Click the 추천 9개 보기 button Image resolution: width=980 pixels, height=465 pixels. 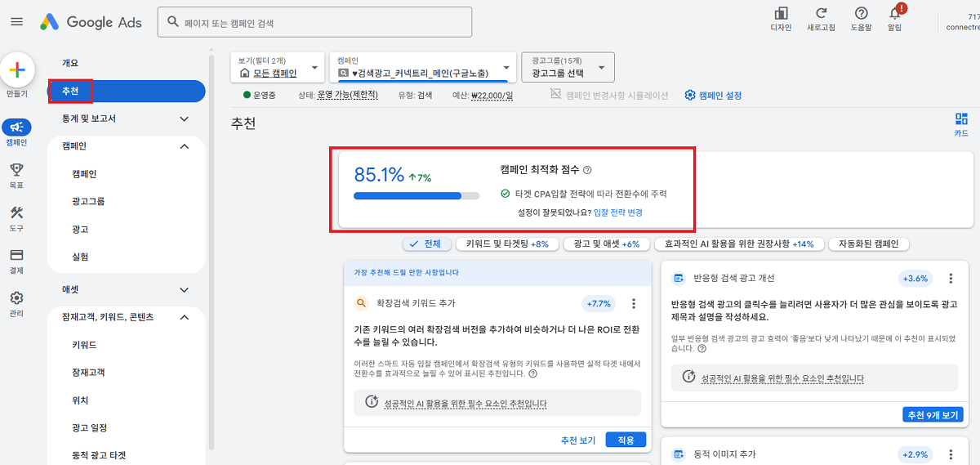tap(933, 415)
